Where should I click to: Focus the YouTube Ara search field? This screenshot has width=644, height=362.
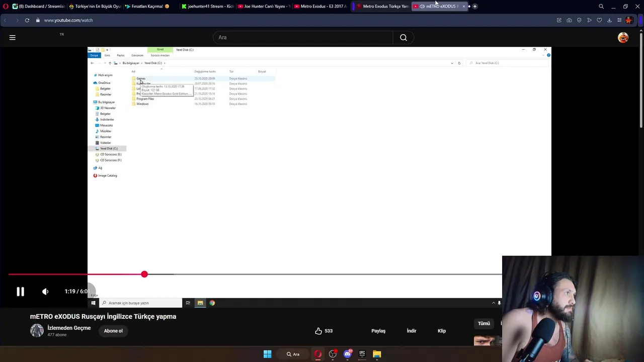(303, 37)
